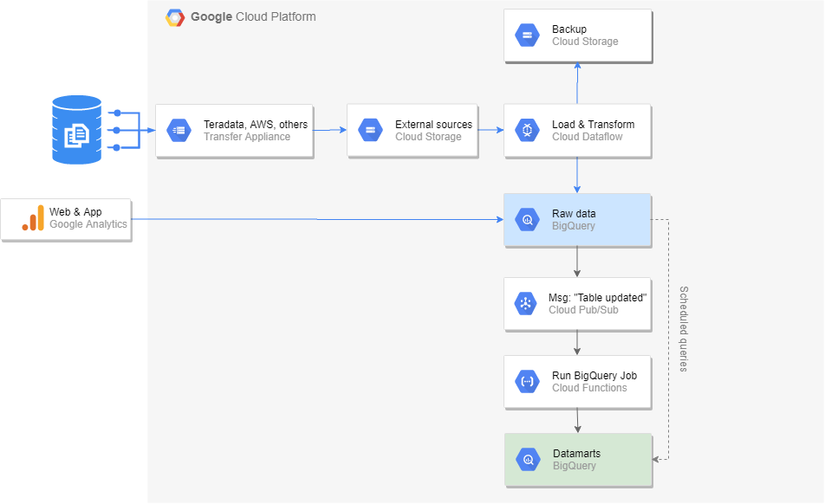This screenshot has width=825, height=504.
Task: Click the 'Run BigQuery Job' text
Action: point(594,376)
